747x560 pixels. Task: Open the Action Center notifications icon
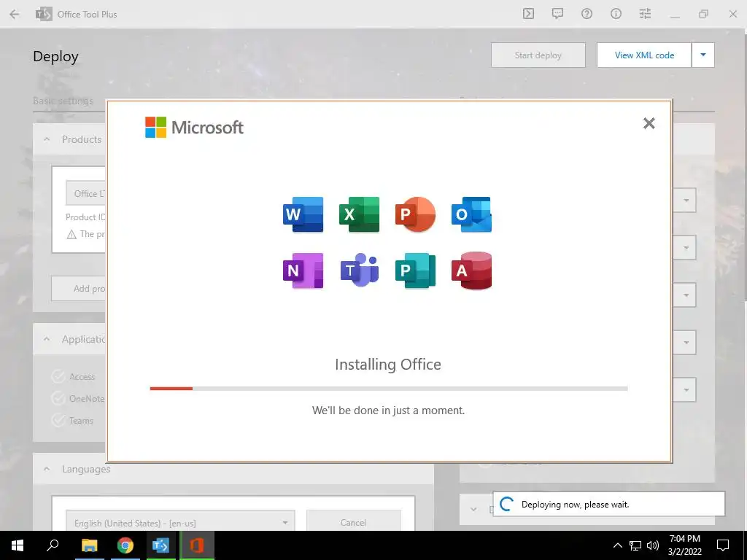tap(723, 545)
